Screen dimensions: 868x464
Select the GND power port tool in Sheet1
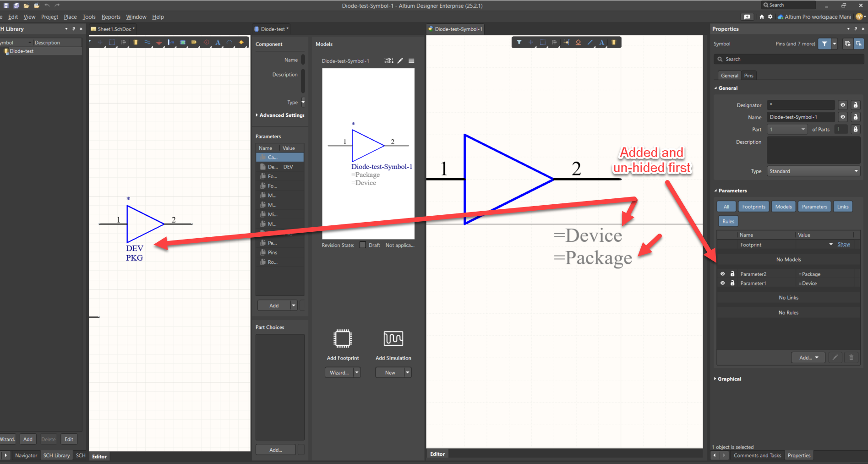click(159, 42)
